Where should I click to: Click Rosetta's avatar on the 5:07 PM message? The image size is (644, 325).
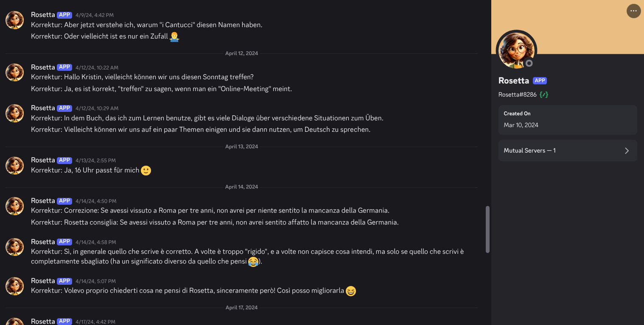(14, 286)
